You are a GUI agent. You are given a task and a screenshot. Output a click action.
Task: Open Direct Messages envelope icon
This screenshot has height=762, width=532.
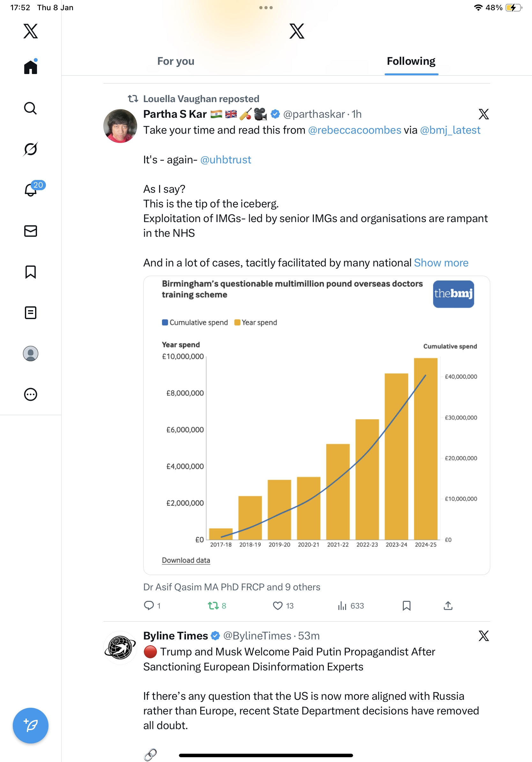point(31,231)
